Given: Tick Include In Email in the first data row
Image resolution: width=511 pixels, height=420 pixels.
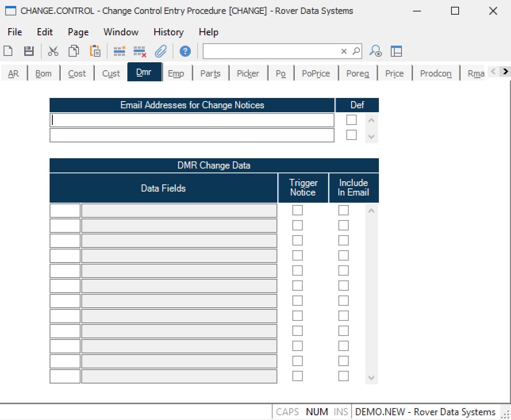Looking at the screenshot, I should coord(343,210).
